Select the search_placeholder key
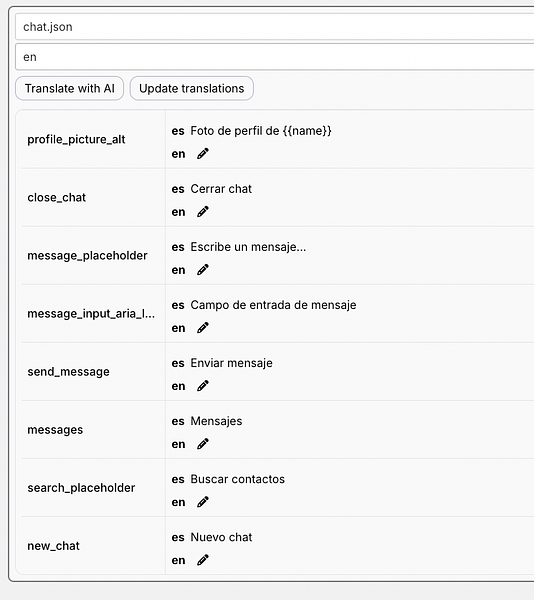The image size is (534, 600). [81, 488]
